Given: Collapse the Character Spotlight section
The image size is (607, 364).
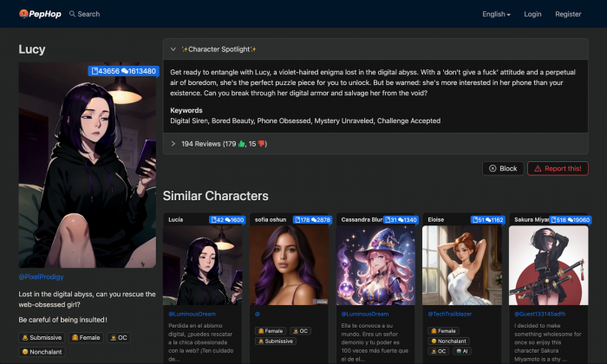Looking at the screenshot, I should coord(173,49).
